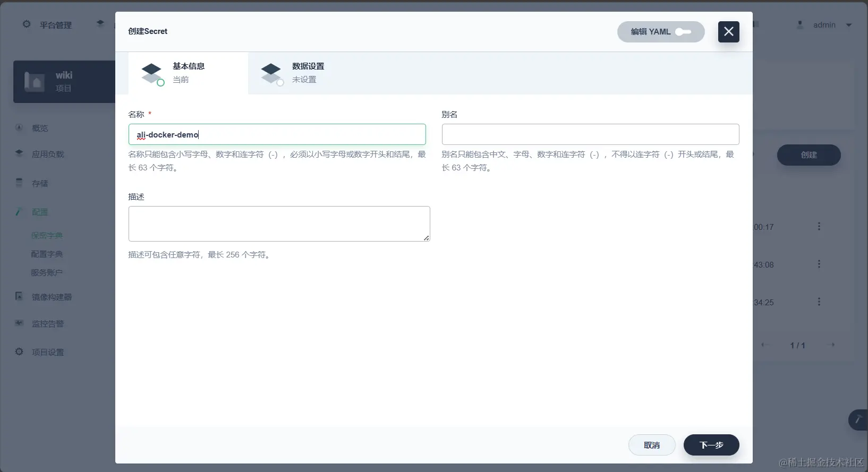Click the 描述可包含任意字符 hint text
Viewport: 868px width, 472px height.
pyautogui.click(x=200, y=255)
